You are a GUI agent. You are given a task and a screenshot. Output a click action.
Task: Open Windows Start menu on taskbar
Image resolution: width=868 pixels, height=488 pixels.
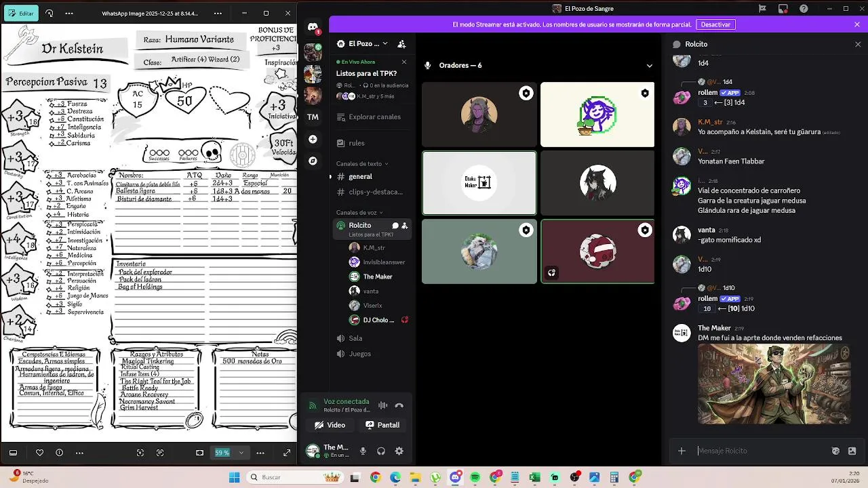(234, 477)
